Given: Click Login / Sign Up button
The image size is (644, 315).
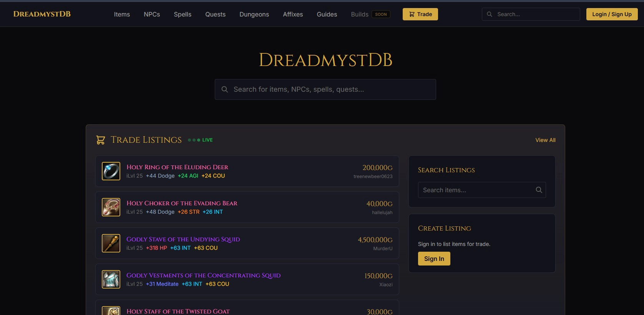Looking at the screenshot, I should pos(612,14).
